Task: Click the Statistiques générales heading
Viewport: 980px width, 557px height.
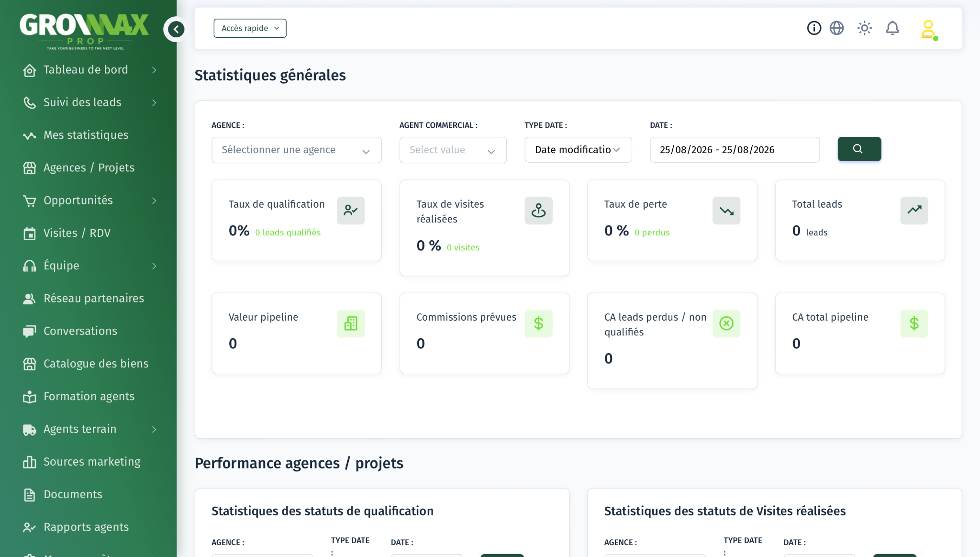Action: (270, 75)
